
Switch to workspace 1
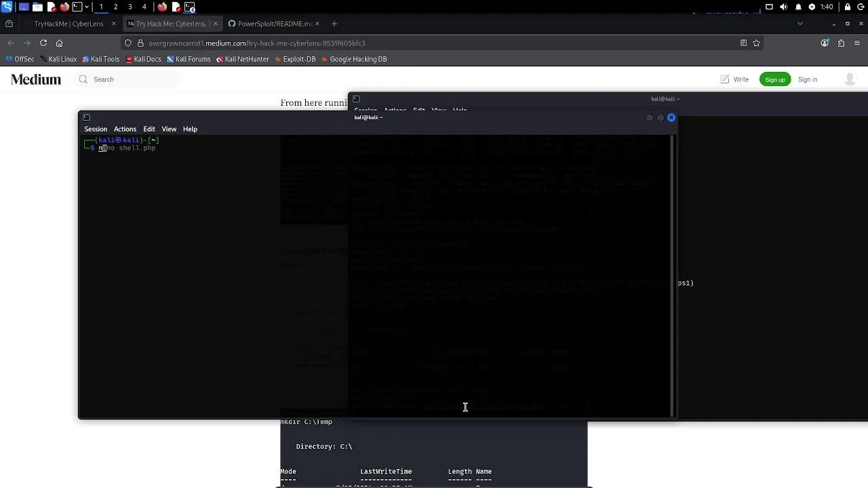tap(101, 7)
